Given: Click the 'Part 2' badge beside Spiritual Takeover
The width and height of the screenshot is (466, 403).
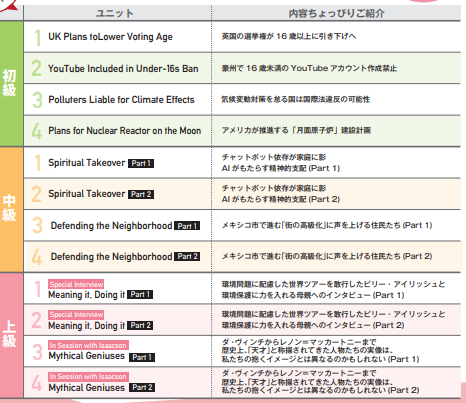Looking at the screenshot, I should tap(141, 194).
